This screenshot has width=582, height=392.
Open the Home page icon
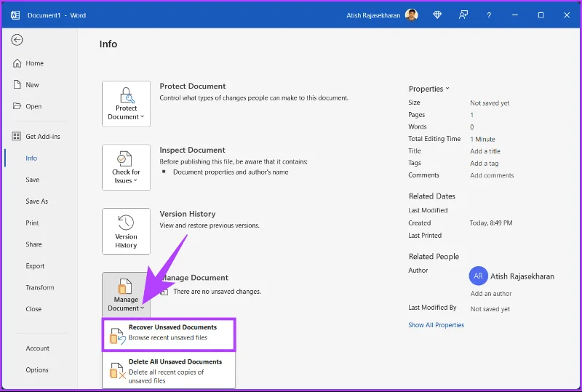[x=17, y=63]
